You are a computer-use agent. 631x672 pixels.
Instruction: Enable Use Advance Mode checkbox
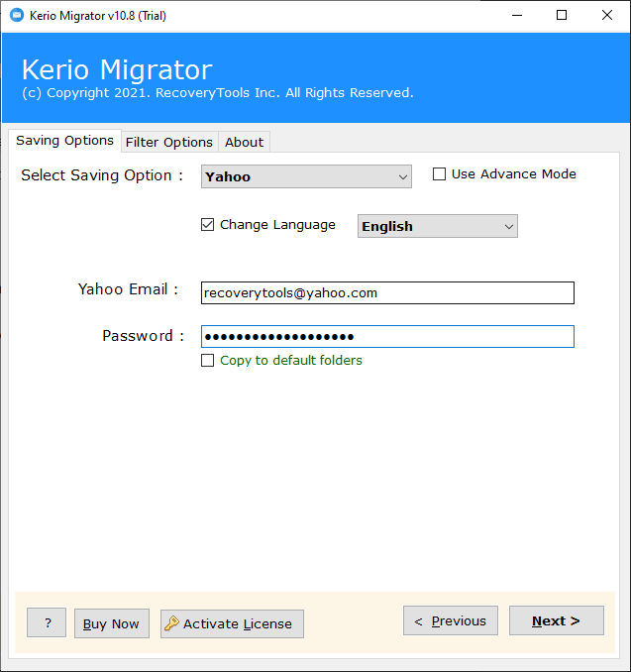pyautogui.click(x=439, y=174)
